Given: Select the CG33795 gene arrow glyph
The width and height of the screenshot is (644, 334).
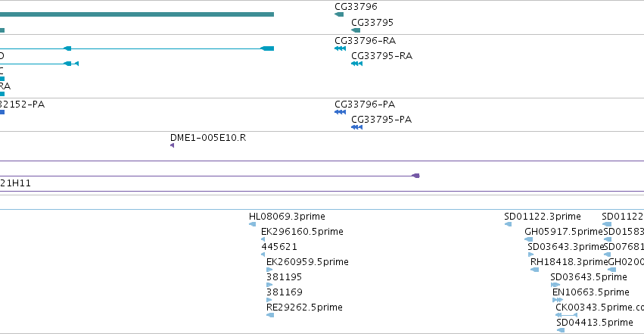Looking at the screenshot, I should [x=356, y=30].
